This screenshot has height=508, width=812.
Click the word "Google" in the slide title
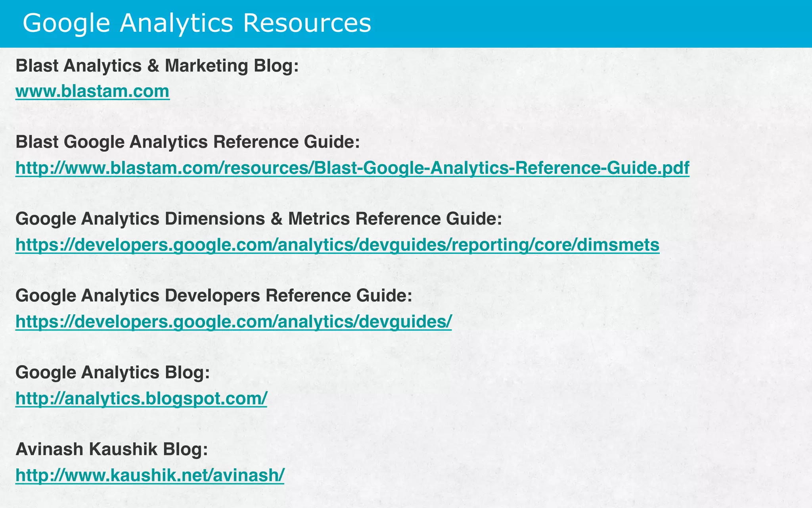pos(66,23)
